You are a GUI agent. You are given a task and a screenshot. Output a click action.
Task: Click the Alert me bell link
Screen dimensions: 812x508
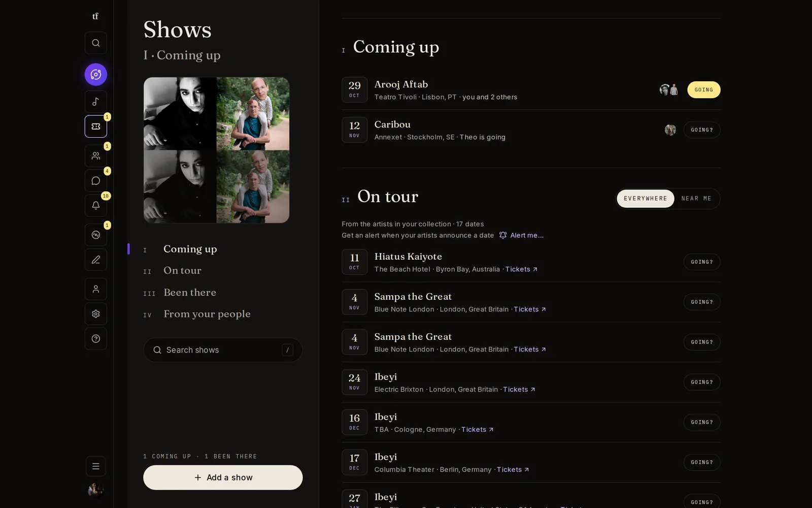pos(521,235)
